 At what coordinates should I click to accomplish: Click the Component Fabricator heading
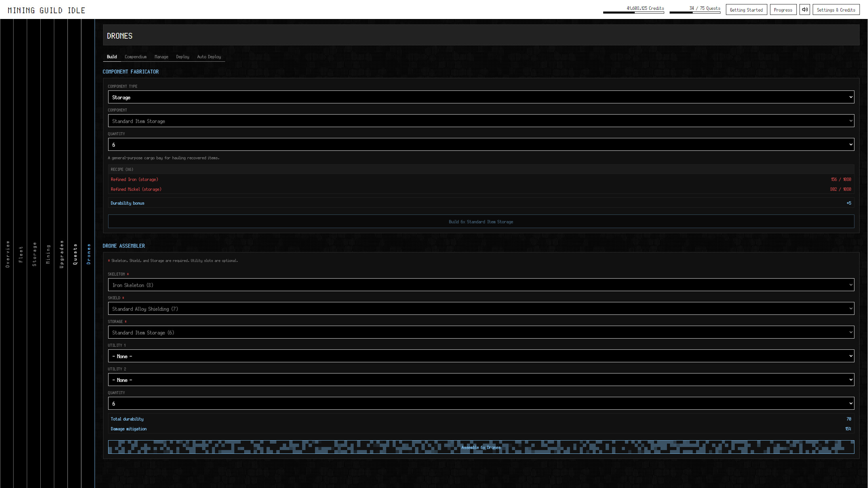click(x=131, y=72)
